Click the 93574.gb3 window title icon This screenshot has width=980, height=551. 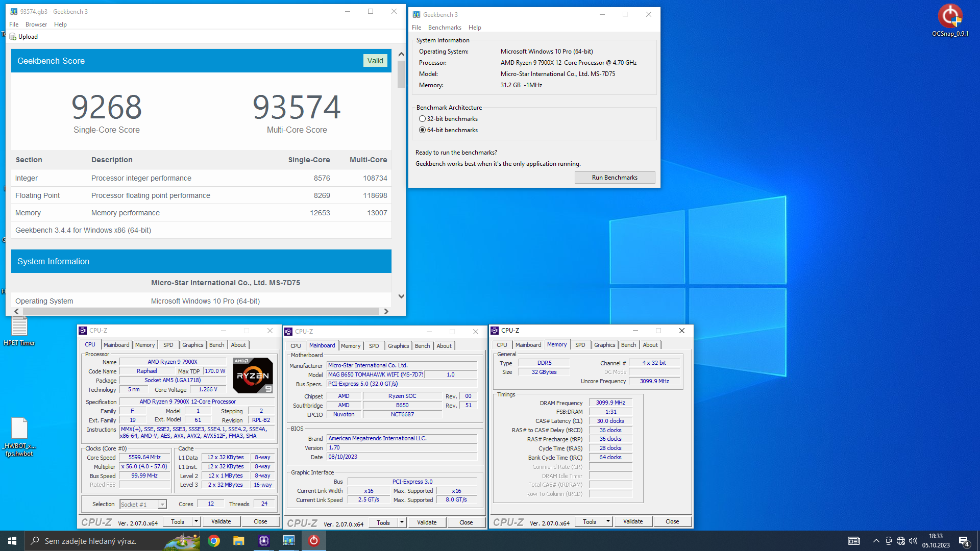[x=14, y=11]
